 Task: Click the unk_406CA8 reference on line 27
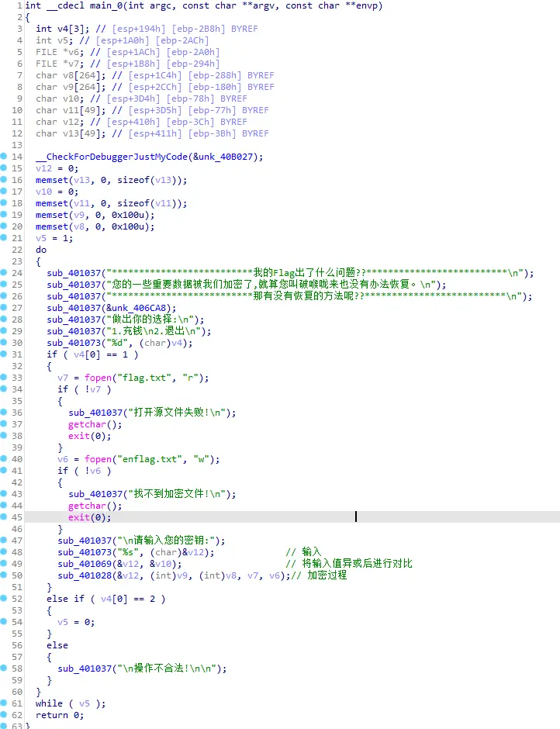pyautogui.click(x=140, y=308)
